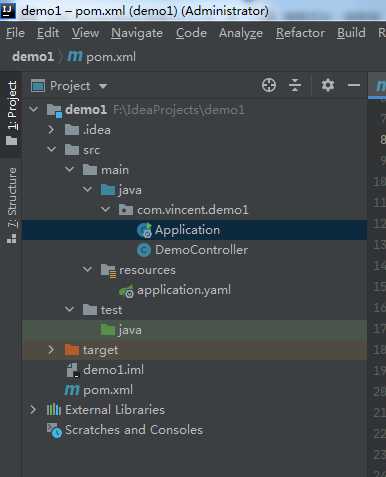The width and height of the screenshot is (386, 477).
Task: Click the main folder icon
Action: point(90,170)
